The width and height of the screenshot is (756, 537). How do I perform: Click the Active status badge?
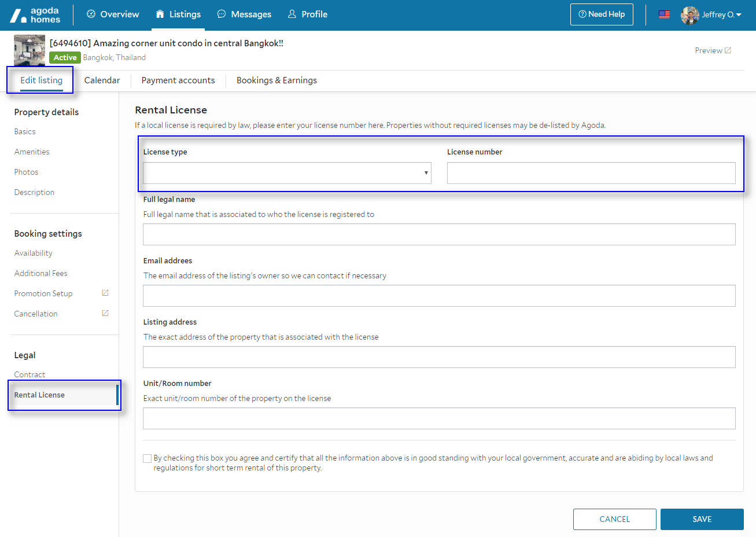click(x=65, y=57)
